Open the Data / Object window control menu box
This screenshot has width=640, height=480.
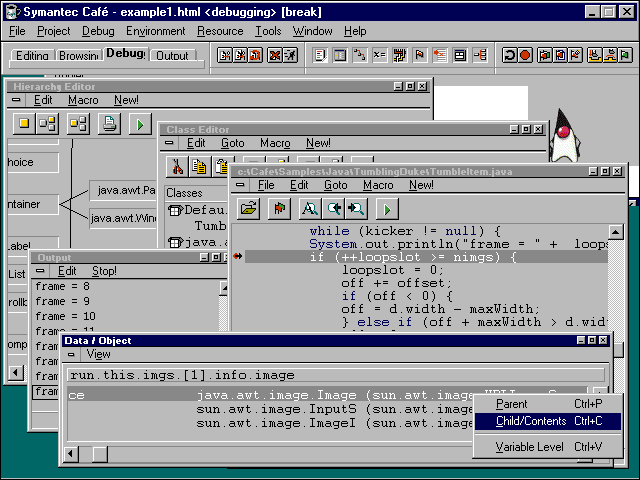(x=71, y=354)
